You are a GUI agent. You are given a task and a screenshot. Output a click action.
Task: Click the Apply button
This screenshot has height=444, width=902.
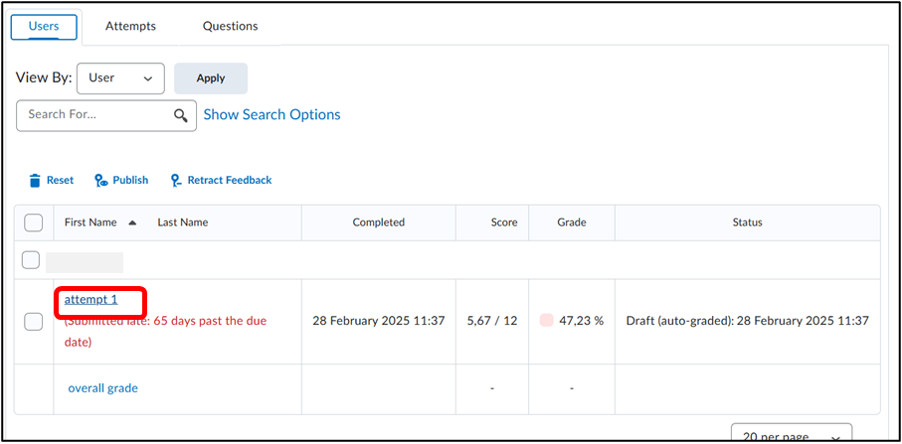pos(211,78)
